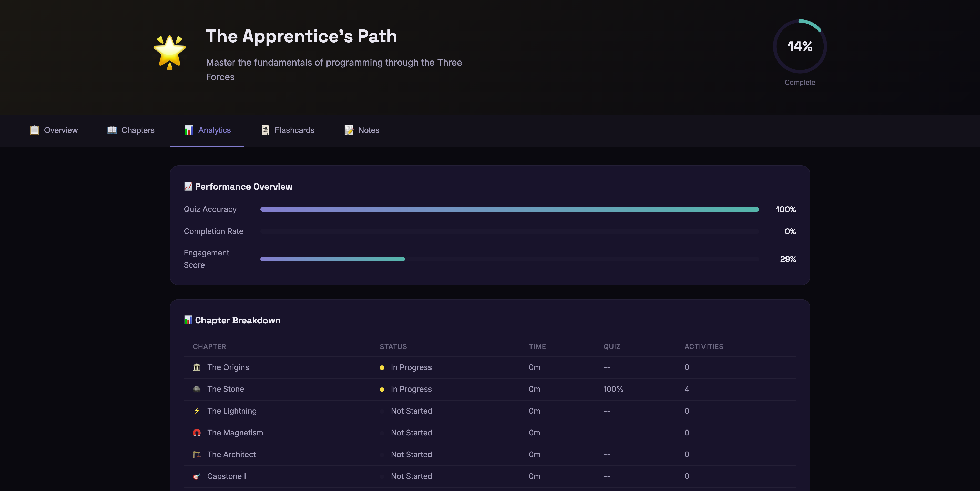Click the lightning bolt icon for The Lightning
The height and width of the screenshot is (491, 980).
coord(197,411)
